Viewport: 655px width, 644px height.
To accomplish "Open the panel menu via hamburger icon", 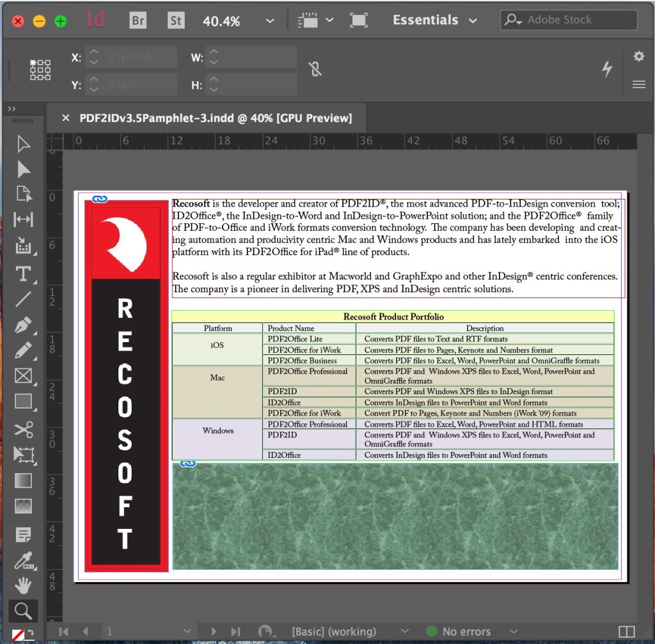I will tap(638, 84).
